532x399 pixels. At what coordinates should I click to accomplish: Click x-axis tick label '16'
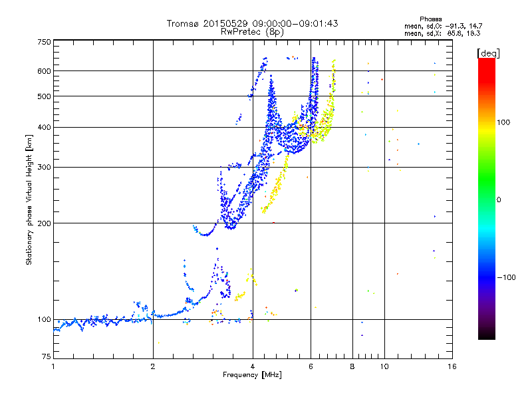tap(452, 366)
